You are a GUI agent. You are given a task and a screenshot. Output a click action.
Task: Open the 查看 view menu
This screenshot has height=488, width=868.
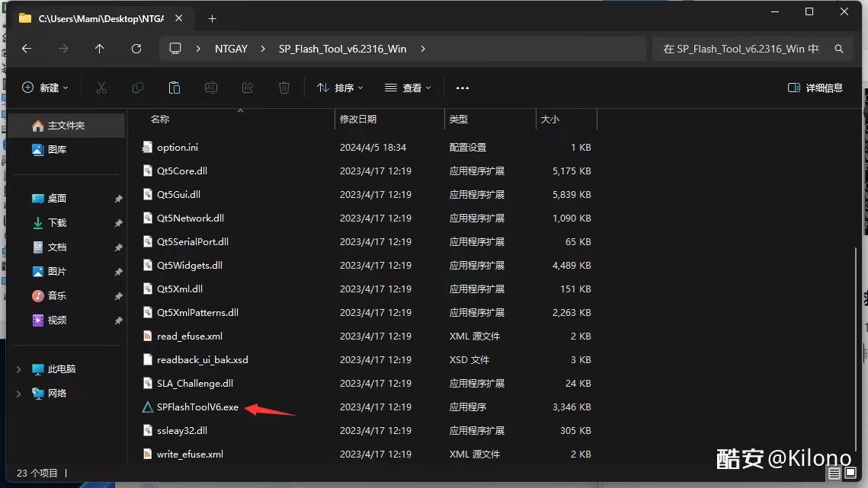click(x=408, y=88)
